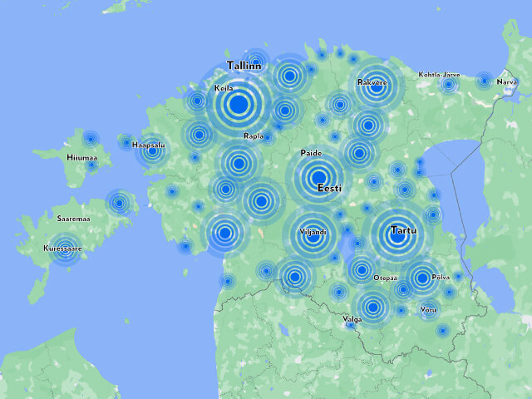Viewport: 532px width, 399px height.
Task: Click the large marker between Paide and Eesti
Action: pyautogui.click(x=319, y=177)
